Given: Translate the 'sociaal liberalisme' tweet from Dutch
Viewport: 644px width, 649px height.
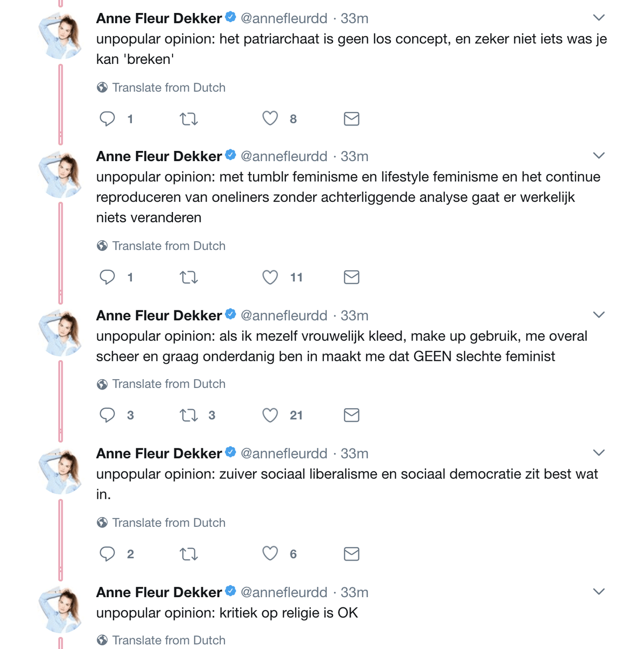Looking at the screenshot, I should click(x=168, y=522).
